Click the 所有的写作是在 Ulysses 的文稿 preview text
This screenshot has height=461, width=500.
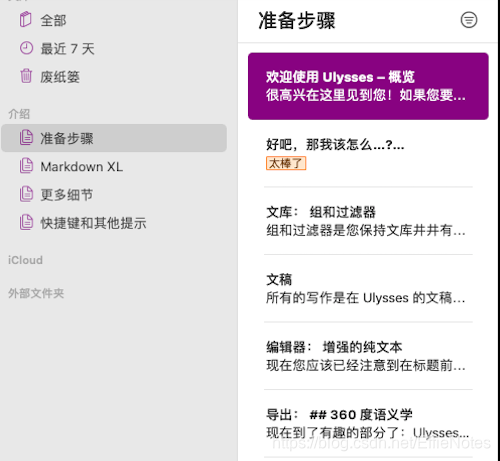[366, 298]
